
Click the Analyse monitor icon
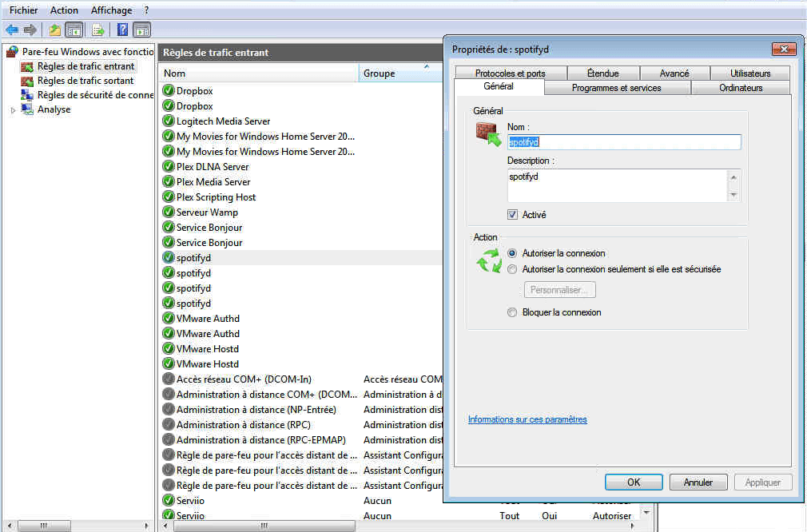click(x=26, y=109)
